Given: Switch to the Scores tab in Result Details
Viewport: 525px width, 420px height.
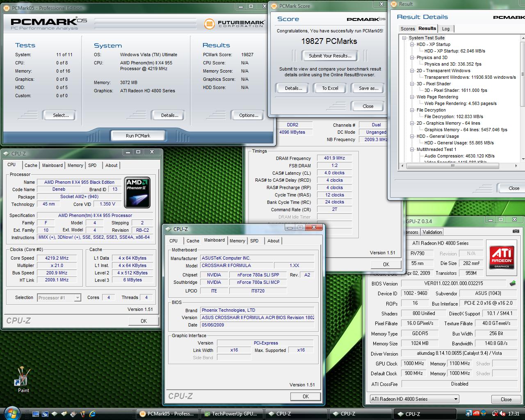Looking at the screenshot, I should pyautogui.click(x=408, y=29).
